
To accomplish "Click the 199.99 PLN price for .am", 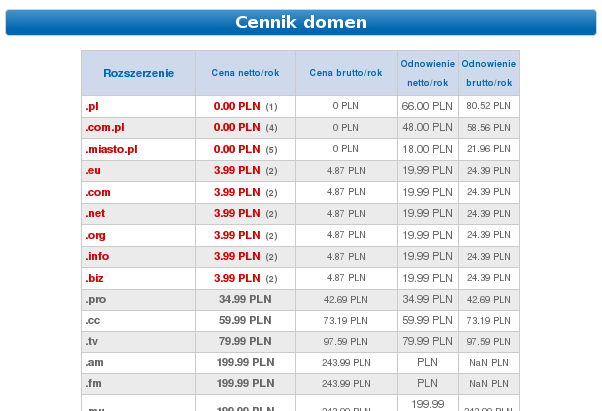I will (245, 362).
